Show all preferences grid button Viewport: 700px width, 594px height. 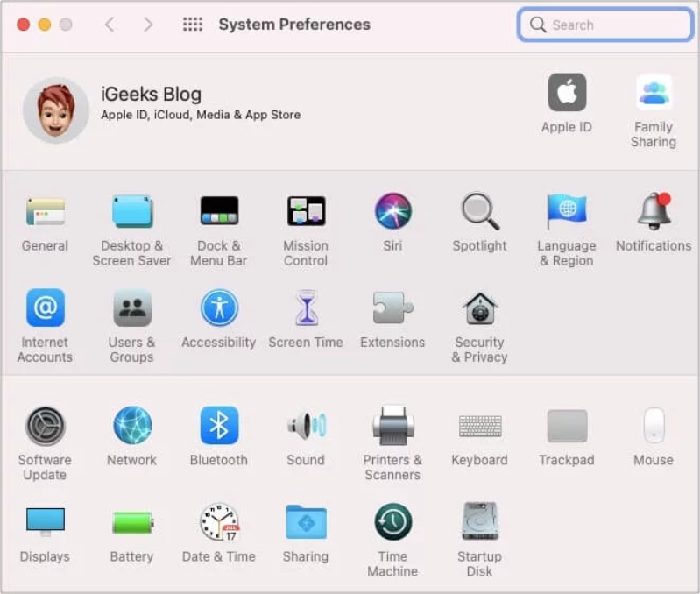(192, 25)
